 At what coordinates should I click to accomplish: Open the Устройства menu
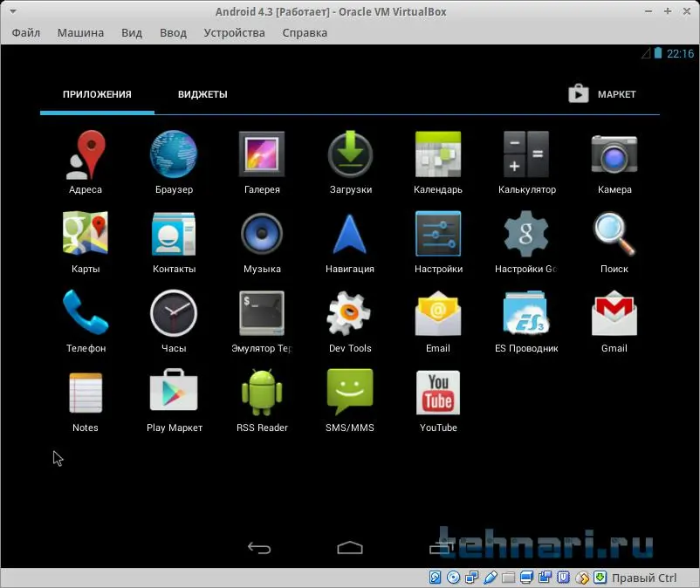pyautogui.click(x=234, y=32)
